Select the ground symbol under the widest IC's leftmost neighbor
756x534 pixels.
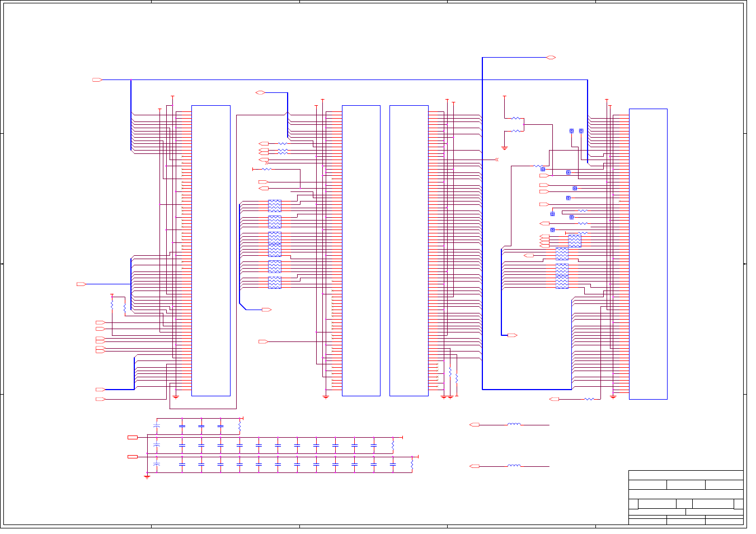coord(176,397)
